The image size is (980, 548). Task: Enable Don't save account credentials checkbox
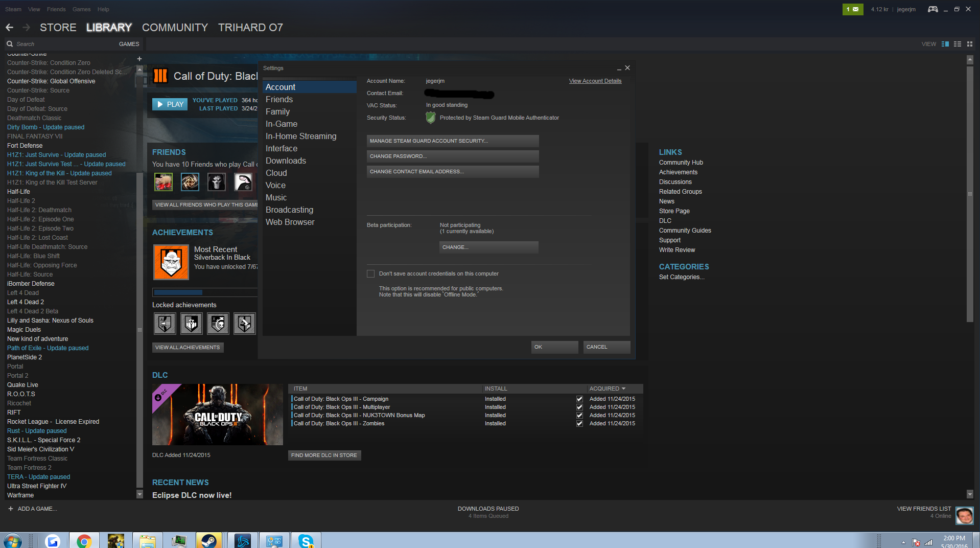point(371,274)
